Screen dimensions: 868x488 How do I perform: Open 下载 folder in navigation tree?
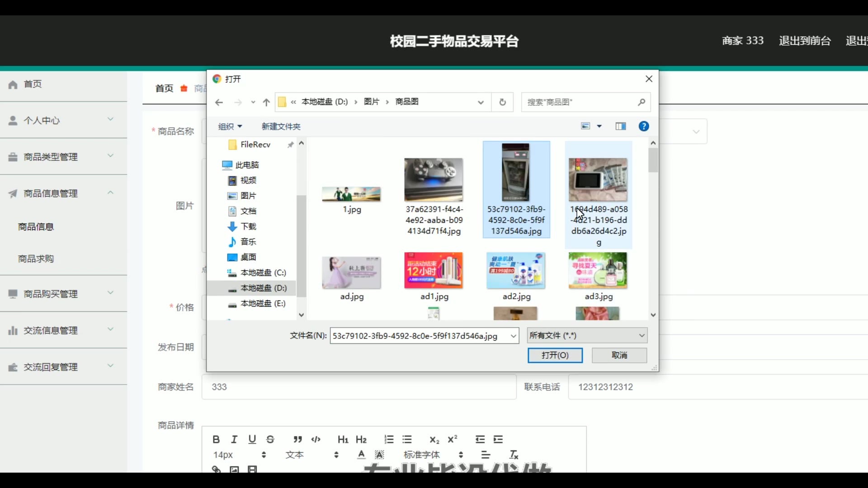(242, 226)
